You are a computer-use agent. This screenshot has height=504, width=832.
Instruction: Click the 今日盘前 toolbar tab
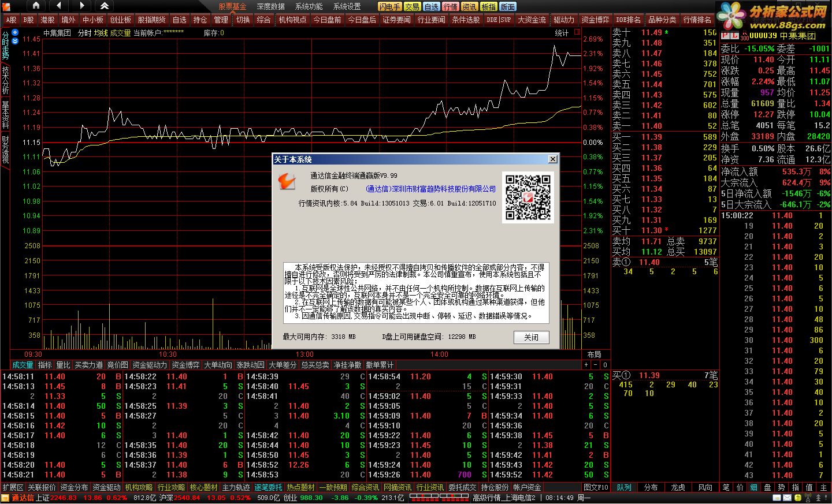[x=327, y=20]
